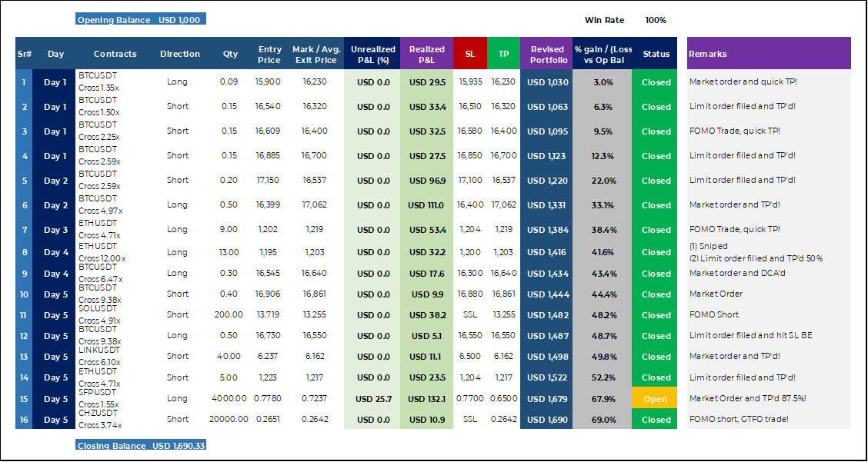The width and height of the screenshot is (868, 462).
Task: Click serial number 8 cell
Action: pyautogui.click(x=24, y=252)
